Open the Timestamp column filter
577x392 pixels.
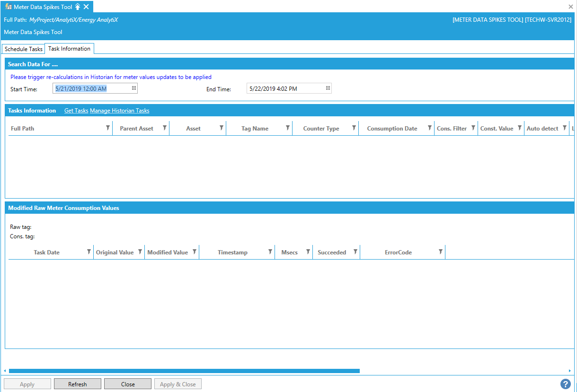270,252
